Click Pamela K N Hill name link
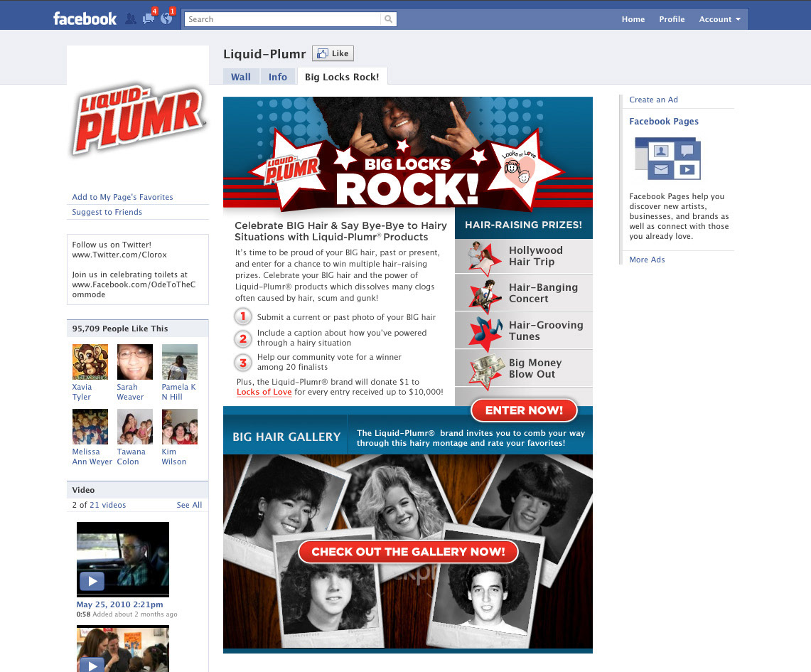The width and height of the screenshot is (811, 672). (x=179, y=392)
